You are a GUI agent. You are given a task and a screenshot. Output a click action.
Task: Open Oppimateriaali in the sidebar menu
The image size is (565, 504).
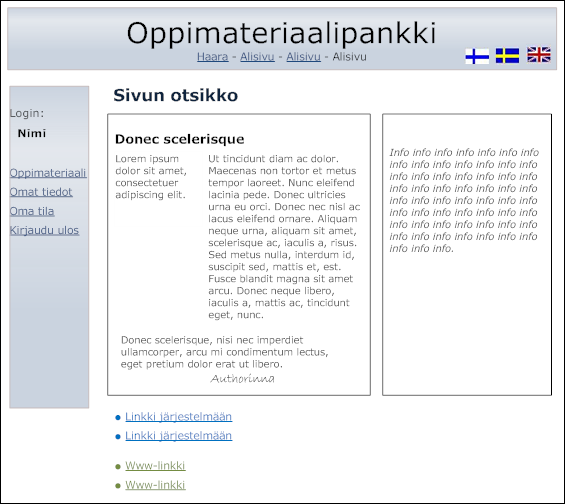point(48,173)
